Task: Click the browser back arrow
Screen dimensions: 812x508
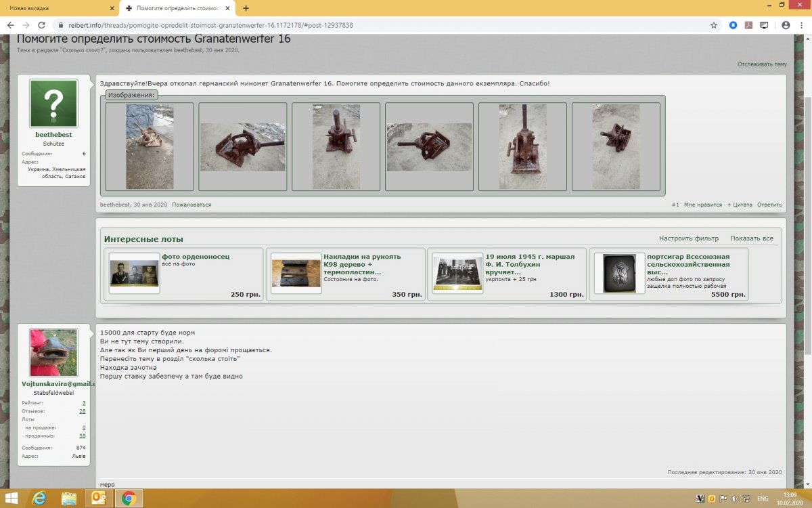Action: point(10,25)
